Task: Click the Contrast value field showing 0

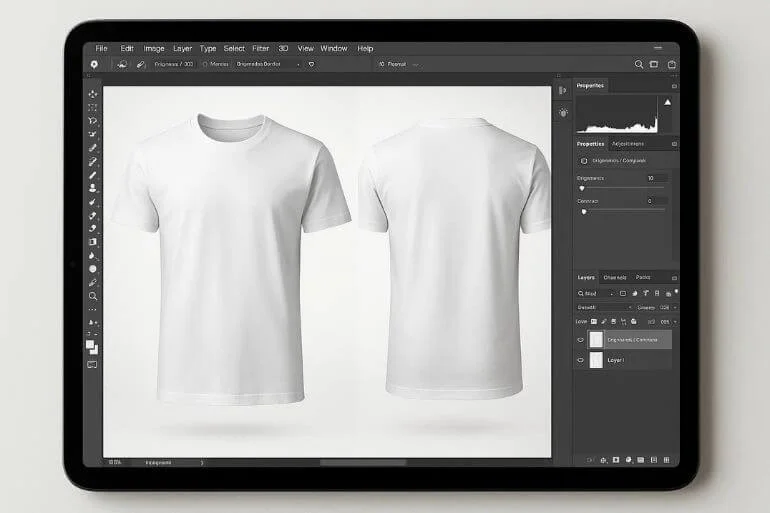Action: (x=657, y=201)
